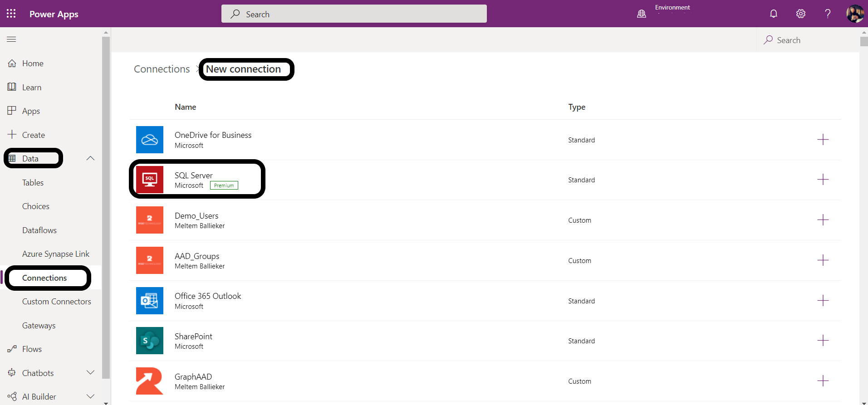
Task: Add the Office 365 Outlook connection
Action: coord(823,301)
